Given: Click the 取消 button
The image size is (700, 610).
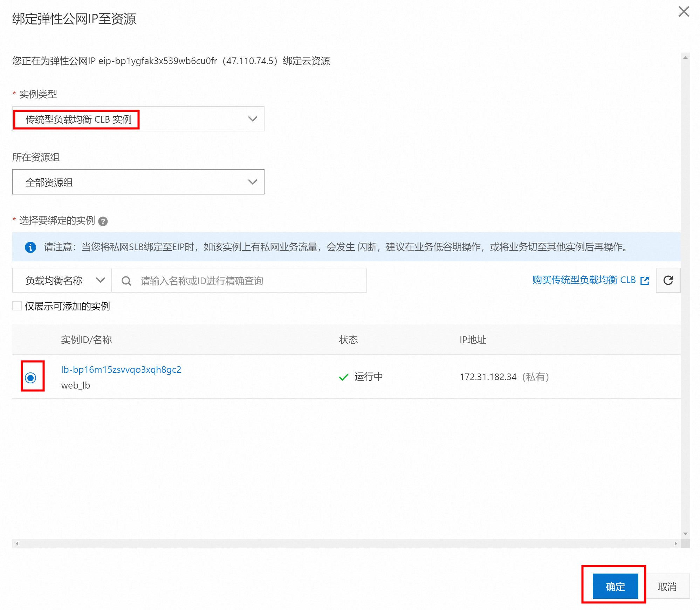Looking at the screenshot, I should (x=667, y=586).
